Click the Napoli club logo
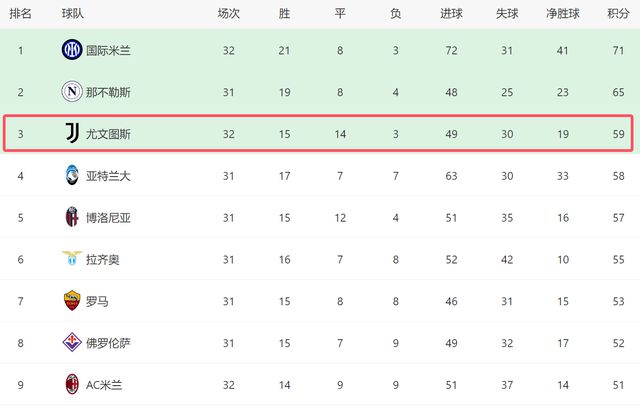This screenshot has height=407, width=640. click(x=71, y=91)
